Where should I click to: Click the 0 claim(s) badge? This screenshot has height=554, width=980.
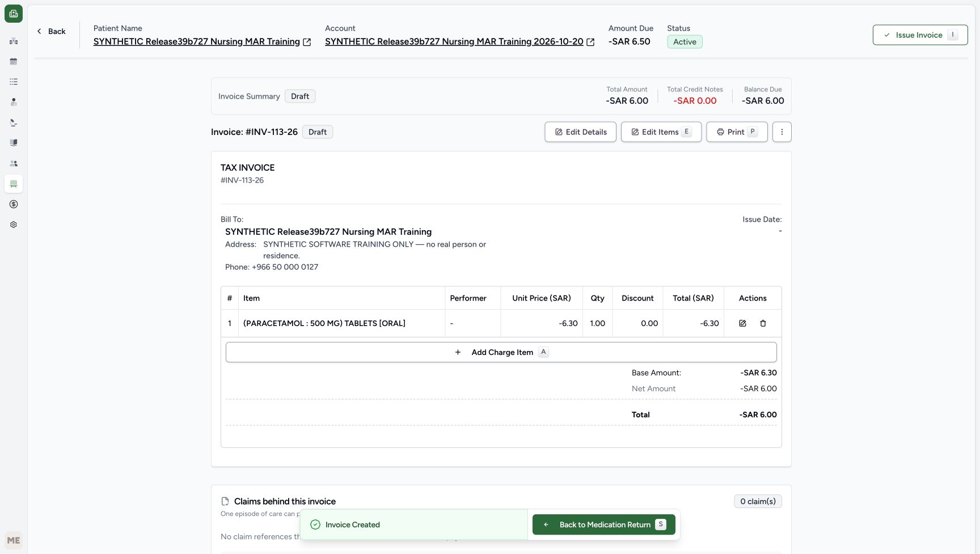coord(758,501)
